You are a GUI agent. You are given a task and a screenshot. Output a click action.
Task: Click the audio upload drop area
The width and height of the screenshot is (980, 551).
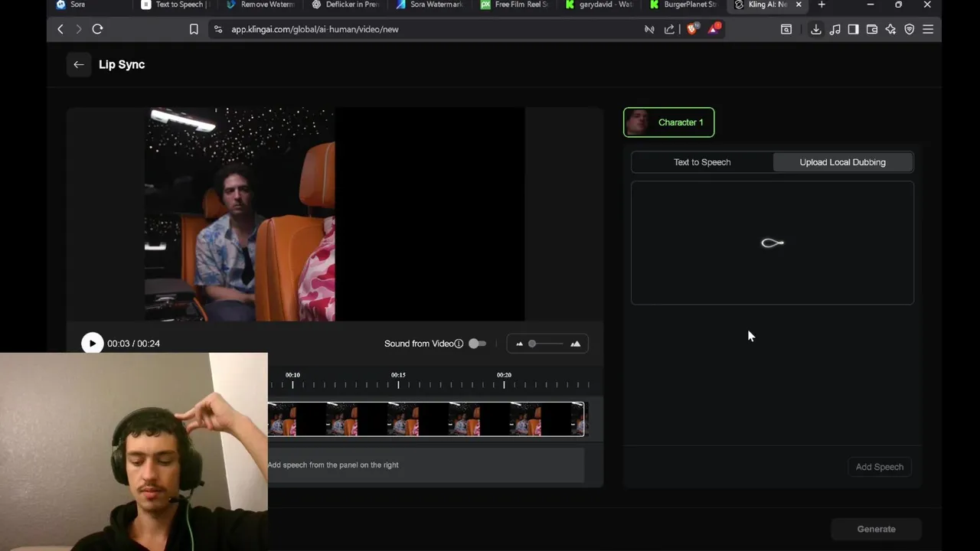[773, 243]
